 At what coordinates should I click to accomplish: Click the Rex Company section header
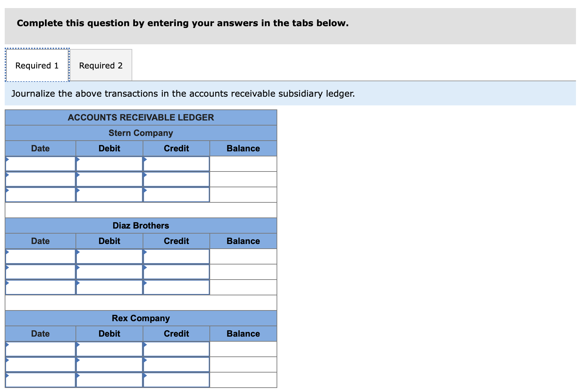141,318
